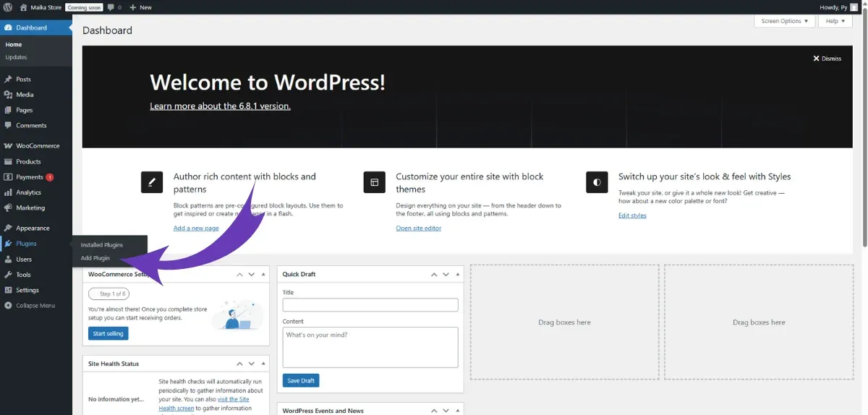
Task: Move Quick Draft widget down
Action: click(x=446, y=275)
